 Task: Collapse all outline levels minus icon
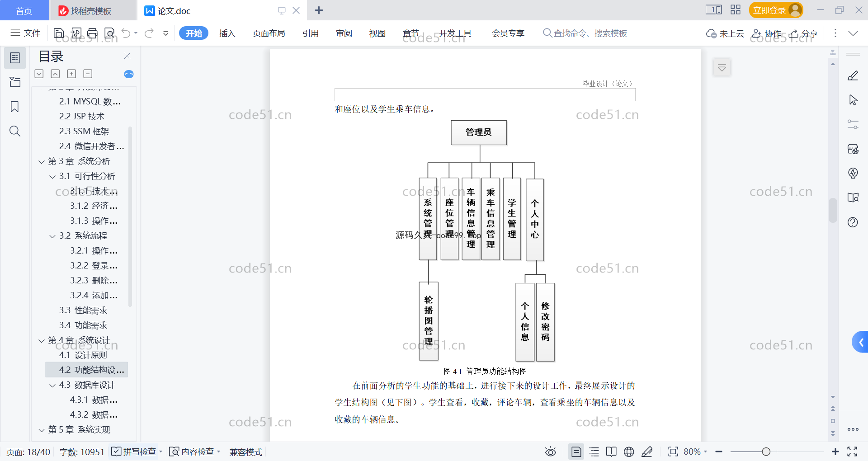click(88, 74)
